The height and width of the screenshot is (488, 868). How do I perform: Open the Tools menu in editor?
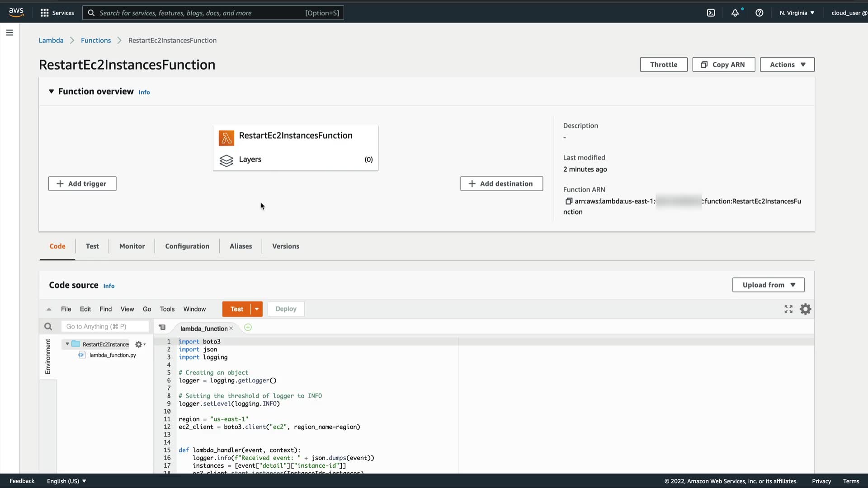point(167,309)
